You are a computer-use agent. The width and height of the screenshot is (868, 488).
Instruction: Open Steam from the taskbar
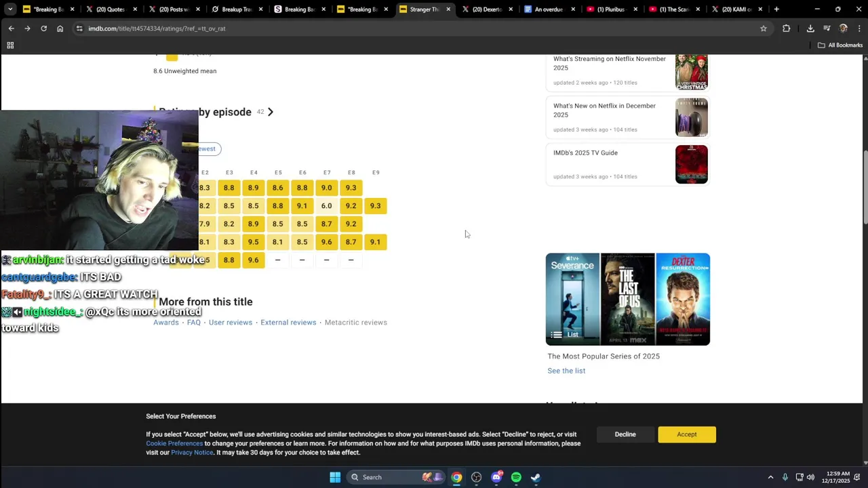coord(536,477)
